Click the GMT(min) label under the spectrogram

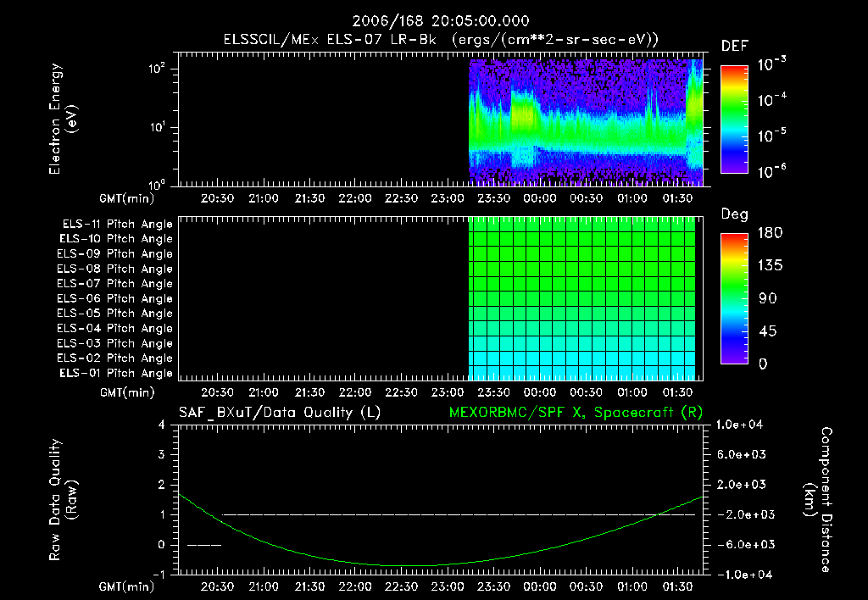(x=127, y=198)
